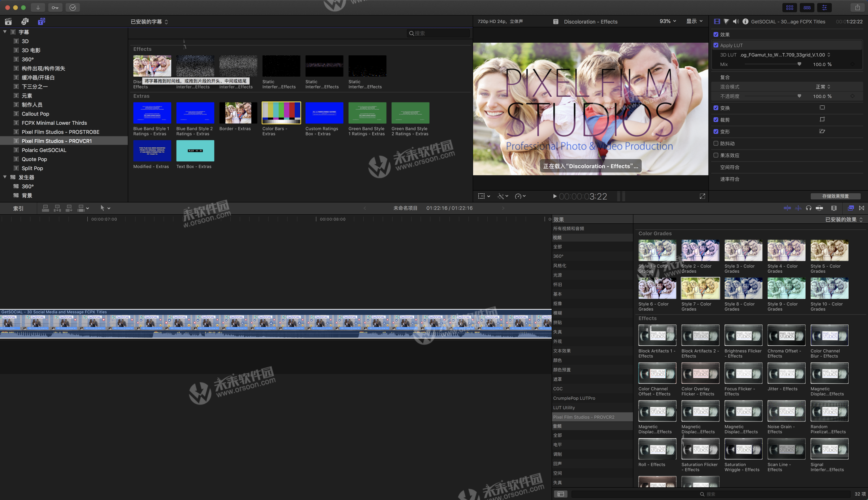Open the 93% zoom dropdown
This screenshot has height=500, width=868.
tap(668, 21)
